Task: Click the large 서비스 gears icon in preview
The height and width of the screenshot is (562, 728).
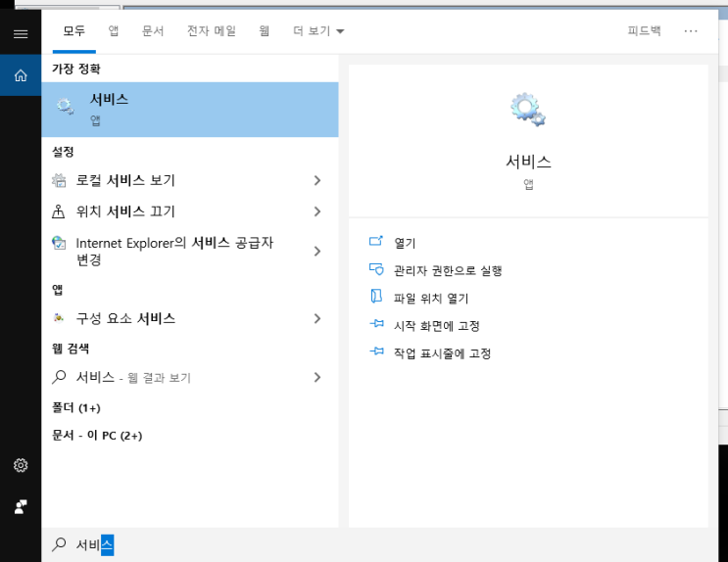Action: click(x=528, y=110)
